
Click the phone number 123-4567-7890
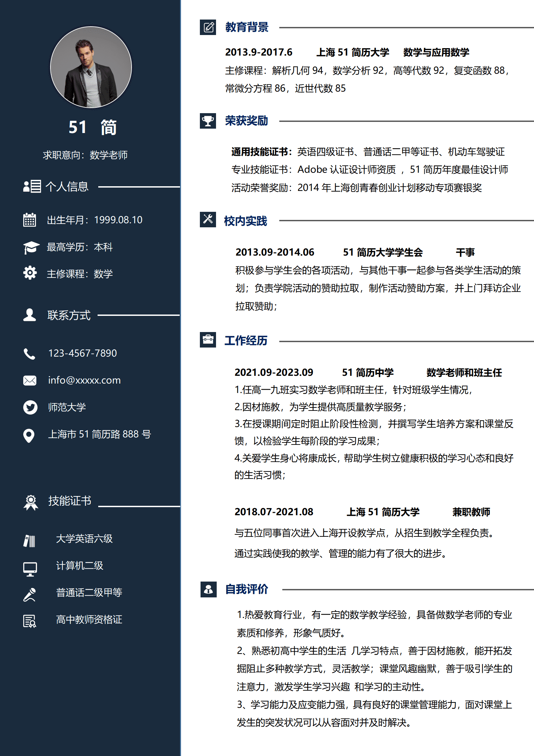[82, 353]
